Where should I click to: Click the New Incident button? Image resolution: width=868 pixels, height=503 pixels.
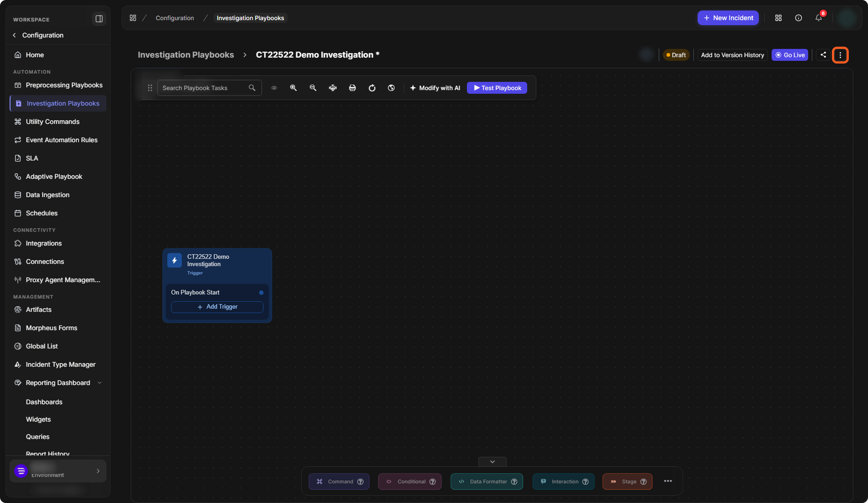click(x=728, y=18)
